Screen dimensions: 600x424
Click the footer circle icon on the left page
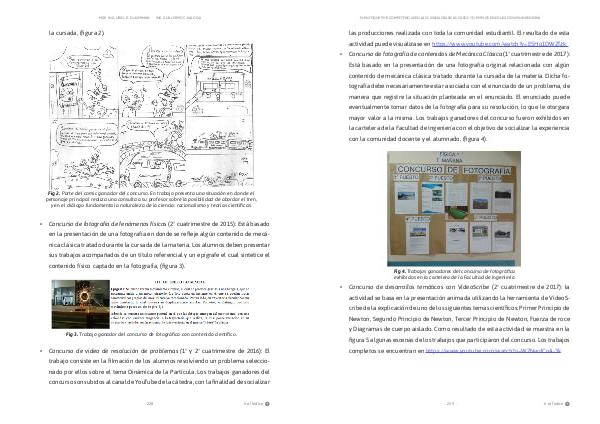pyautogui.click(x=267, y=404)
